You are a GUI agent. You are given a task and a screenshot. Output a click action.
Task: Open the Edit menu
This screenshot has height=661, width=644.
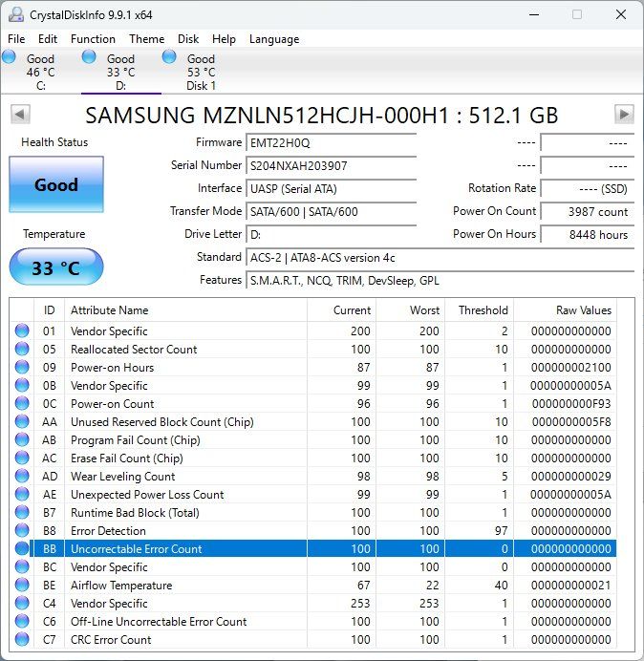click(48, 39)
